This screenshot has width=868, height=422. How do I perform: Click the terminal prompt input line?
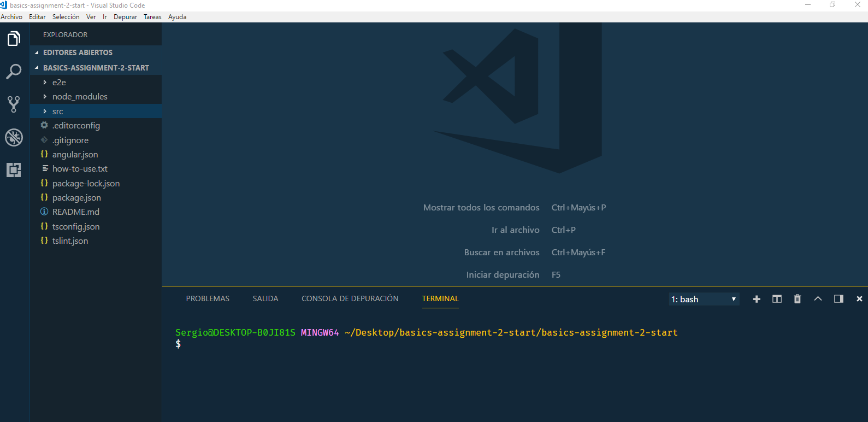[x=178, y=344]
